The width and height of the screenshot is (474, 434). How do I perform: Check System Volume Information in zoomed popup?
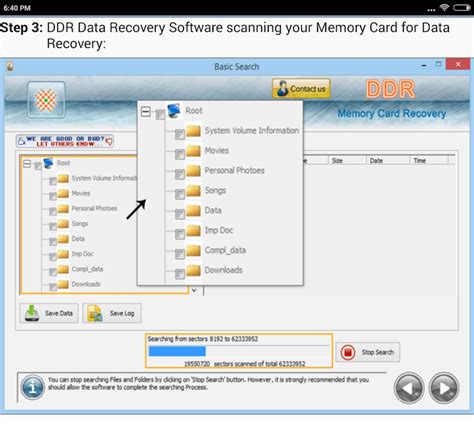[x=180, y=135]
